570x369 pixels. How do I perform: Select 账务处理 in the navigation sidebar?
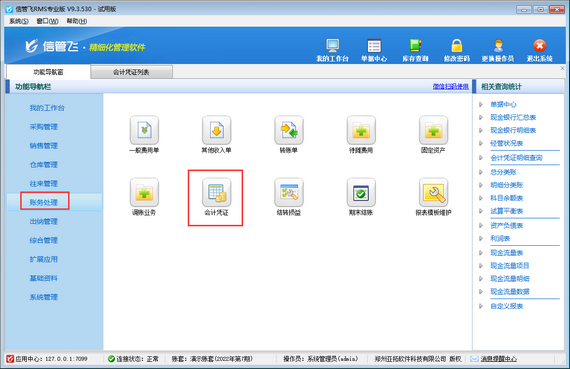44,202
